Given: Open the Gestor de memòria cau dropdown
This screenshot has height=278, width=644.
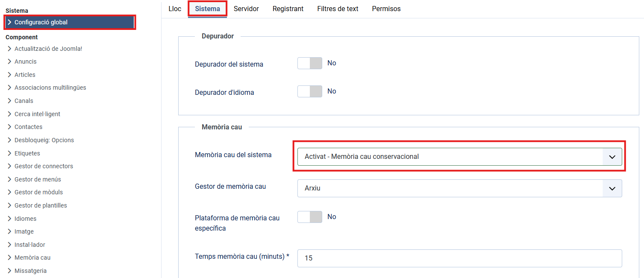Looking at the screenshot, I should click(459, 188).
